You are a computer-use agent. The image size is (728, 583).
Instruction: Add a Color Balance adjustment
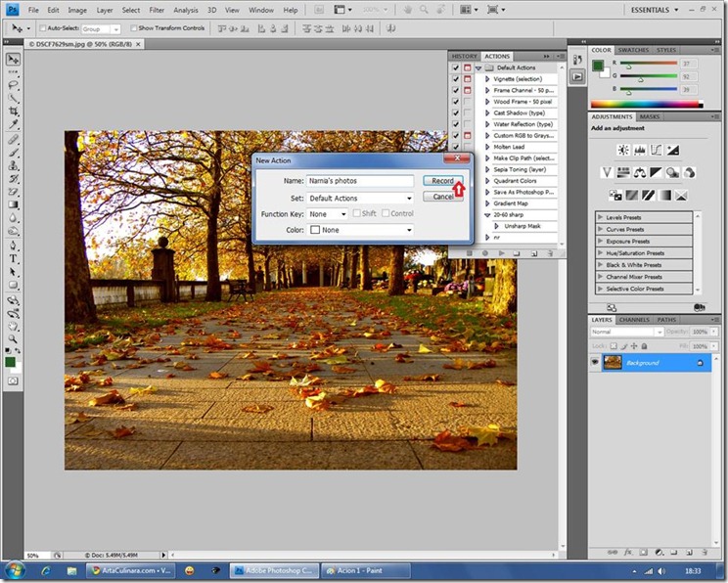click(640, 173)
